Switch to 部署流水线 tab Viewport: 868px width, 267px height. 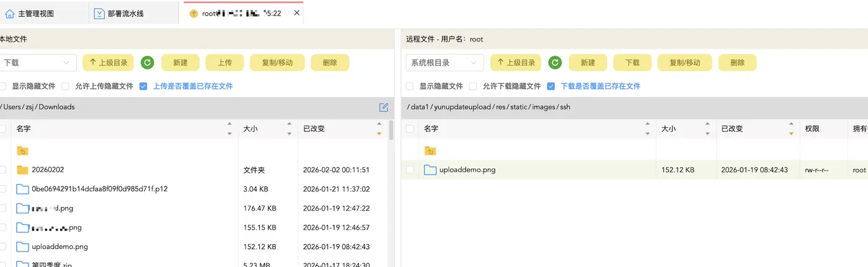(x=135, y=13)
